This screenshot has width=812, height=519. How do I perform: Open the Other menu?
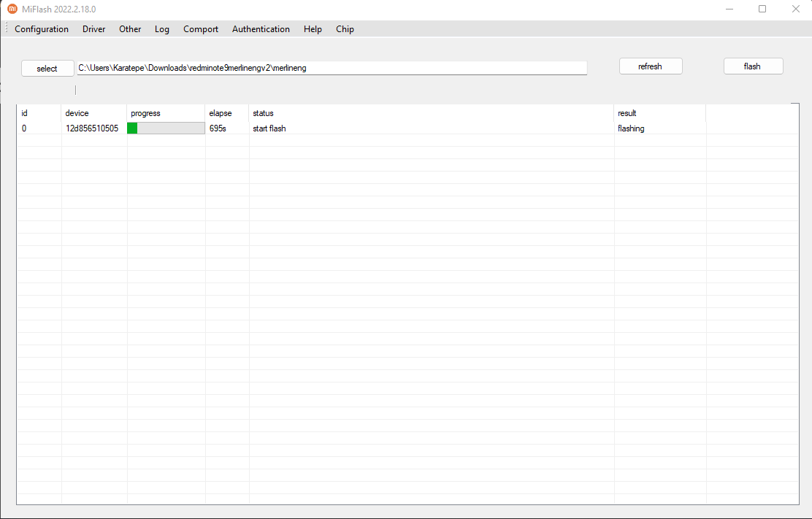(130, 29)
